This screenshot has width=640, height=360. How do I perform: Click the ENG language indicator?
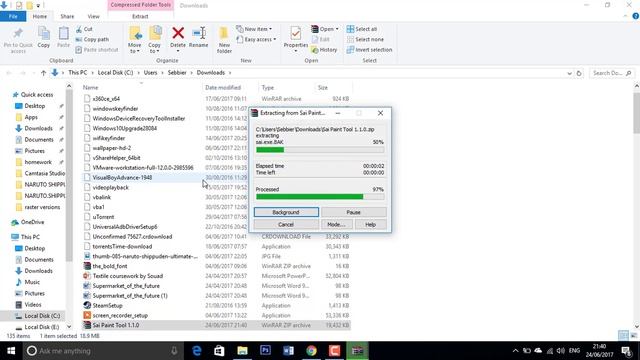tap(574, 351)
